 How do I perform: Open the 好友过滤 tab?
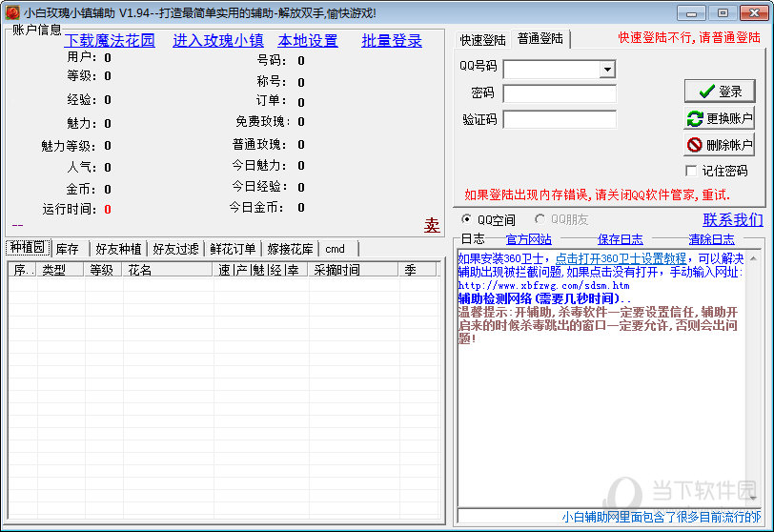point(175,249)
